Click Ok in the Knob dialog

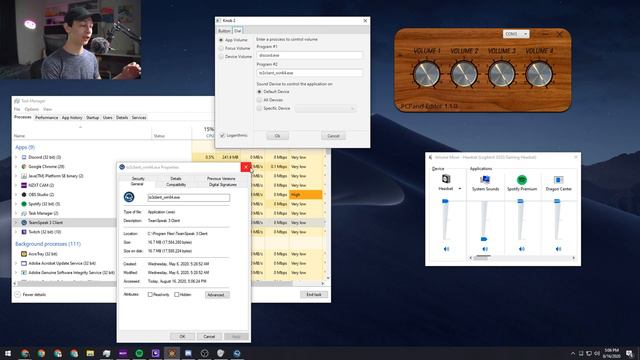point(278,136)
